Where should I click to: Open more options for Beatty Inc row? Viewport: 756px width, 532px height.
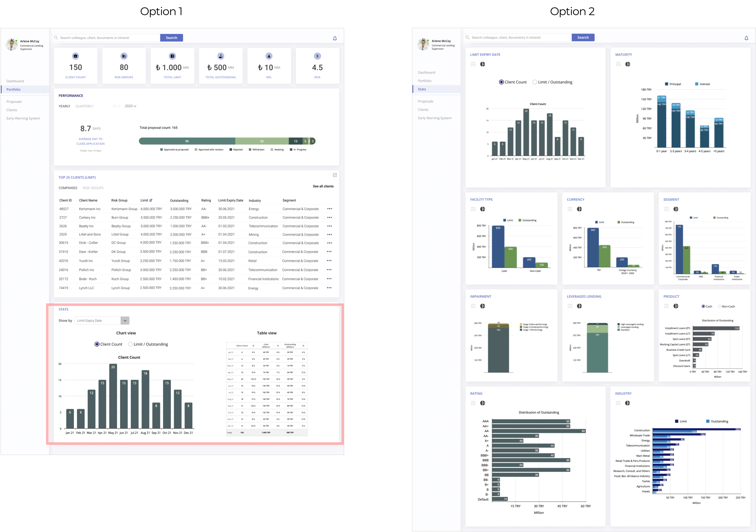(330, 226)
